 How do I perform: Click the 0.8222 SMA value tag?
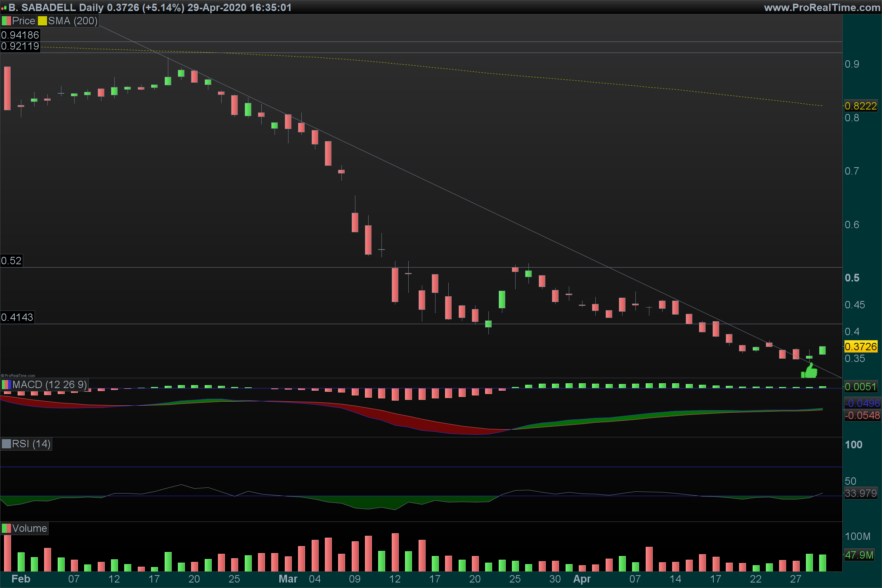[861, 106]
